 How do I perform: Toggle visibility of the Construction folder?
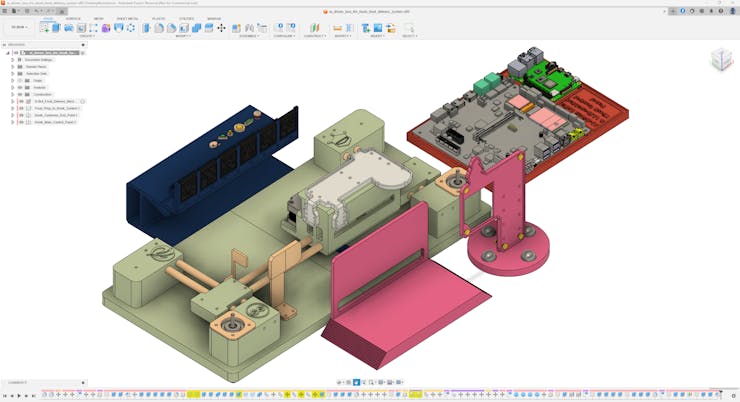click(20, 94)
